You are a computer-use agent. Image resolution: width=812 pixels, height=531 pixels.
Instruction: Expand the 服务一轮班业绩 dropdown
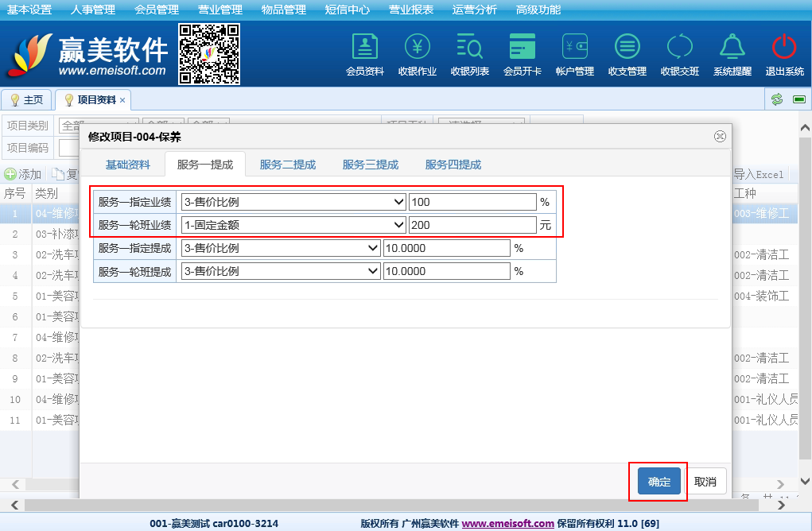tap(293, 225)
